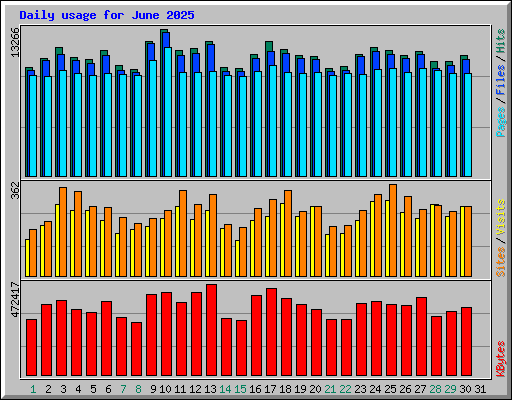
Task: Click day 1 on the x-axis
Action: click(33, 389)
